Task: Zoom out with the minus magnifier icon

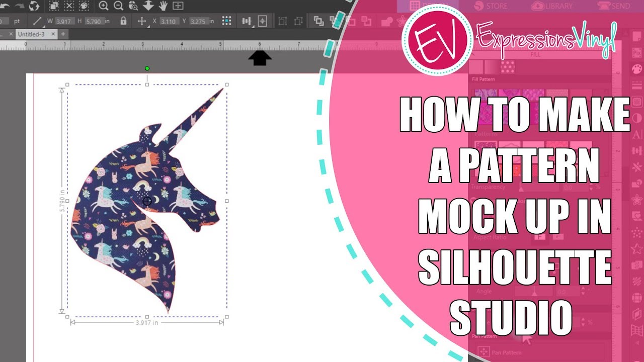Action: [x=119, y=6]
